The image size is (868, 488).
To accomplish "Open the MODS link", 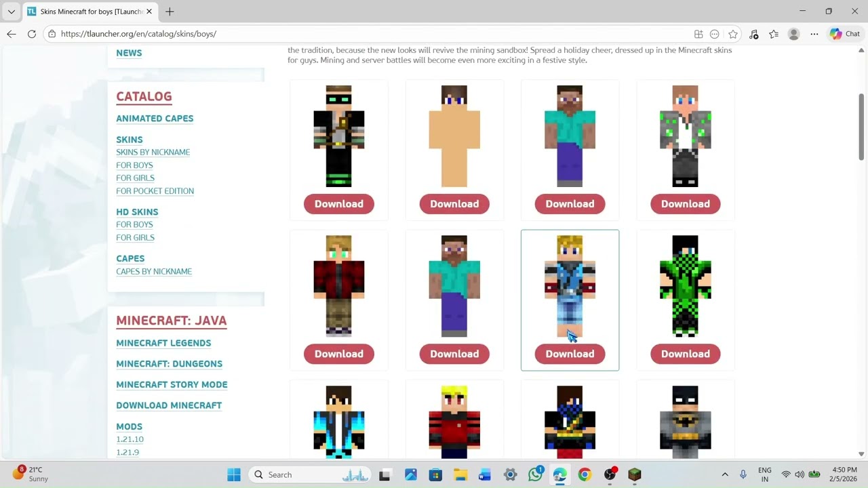I will point(130,427).
